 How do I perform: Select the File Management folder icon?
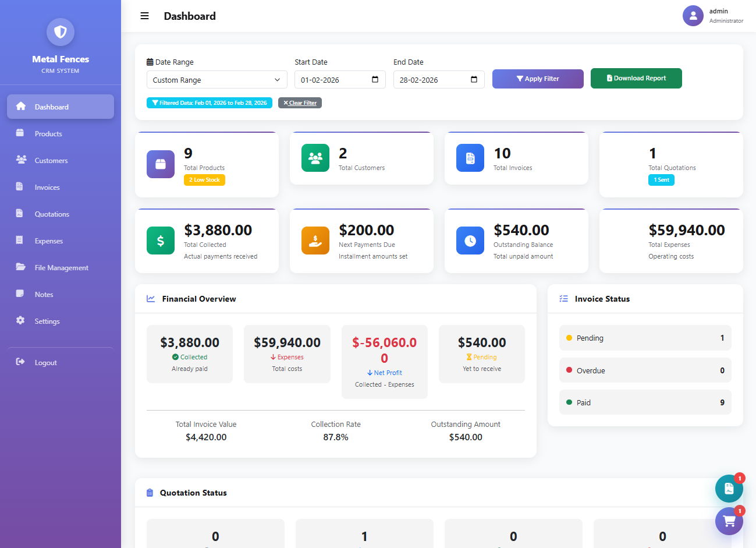click(20, 267)
